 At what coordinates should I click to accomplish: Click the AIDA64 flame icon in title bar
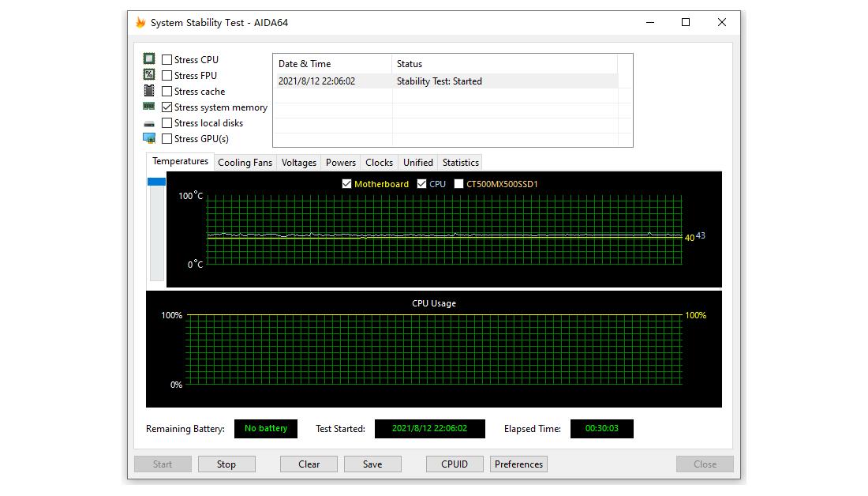click(x=140, y=22)
